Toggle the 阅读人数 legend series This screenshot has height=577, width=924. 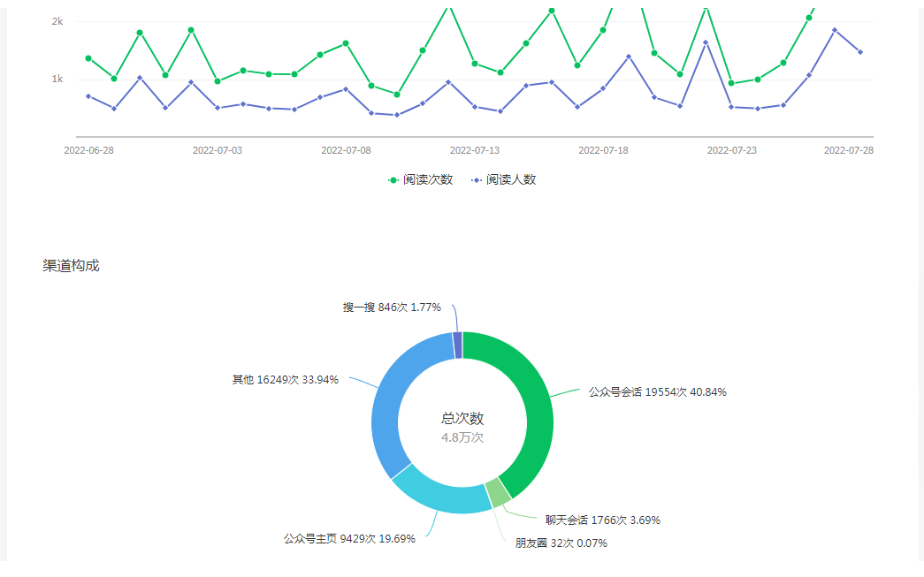(503, 179)
